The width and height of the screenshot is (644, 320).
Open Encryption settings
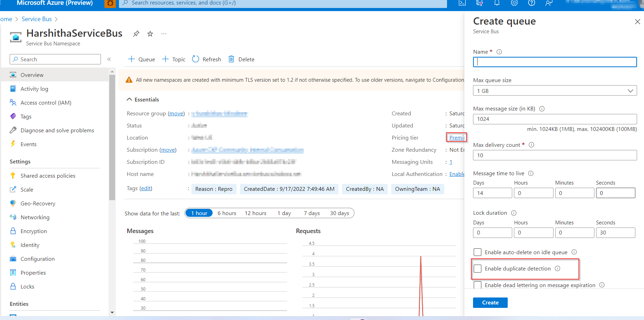tap(55, 231)
